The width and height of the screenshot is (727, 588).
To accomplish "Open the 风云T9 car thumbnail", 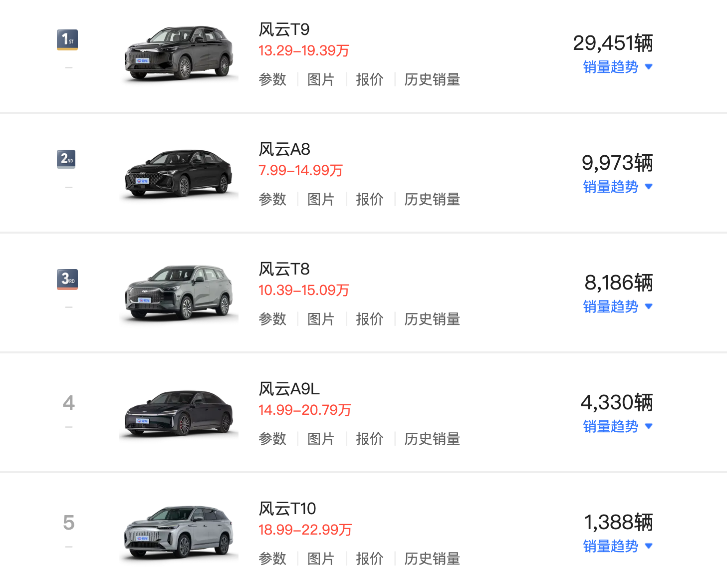I will [x=179, y=53].
